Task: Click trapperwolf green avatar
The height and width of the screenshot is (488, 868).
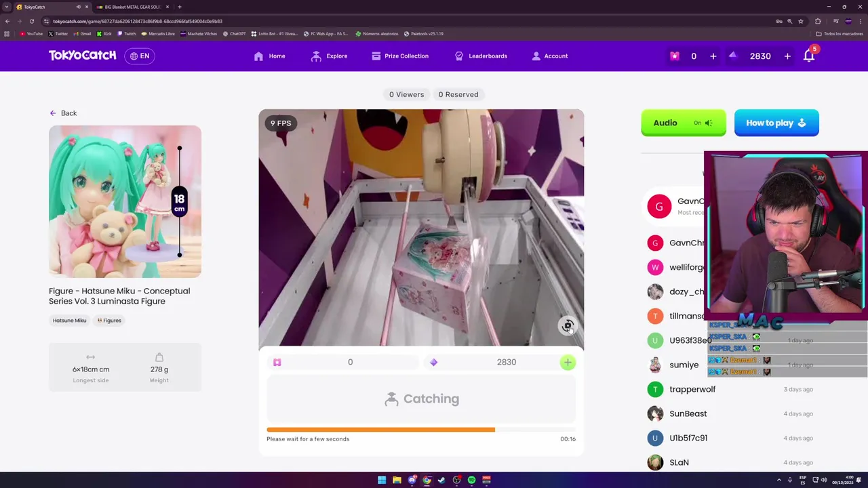Action: 655,389
